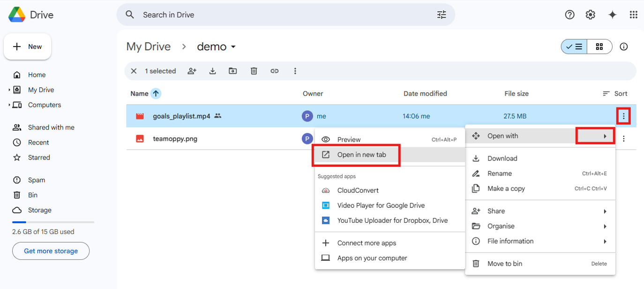644x289 pixels.
Task: Click the Share icon in selection toolbar
Action: point(192,71)
